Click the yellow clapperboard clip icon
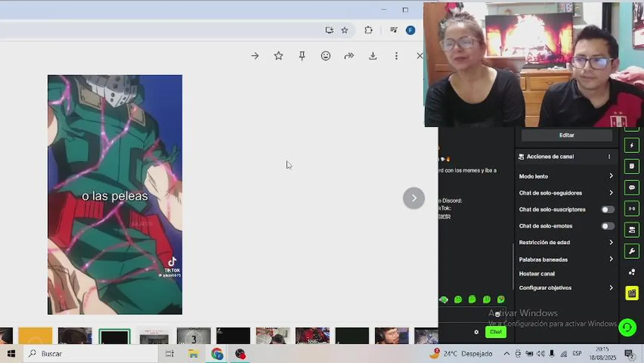This screenshot has height=363, width=644. click(x=632, y=293)
